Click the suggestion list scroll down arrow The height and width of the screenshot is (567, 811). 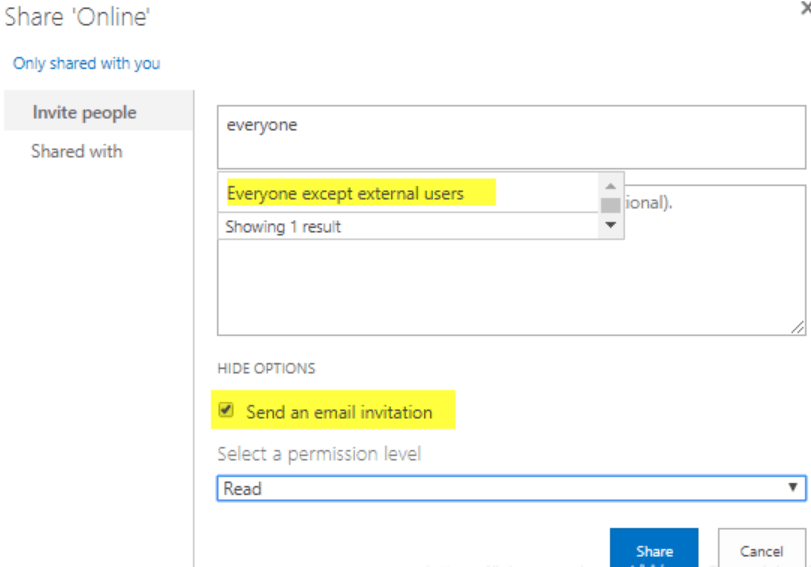point(610,225)
